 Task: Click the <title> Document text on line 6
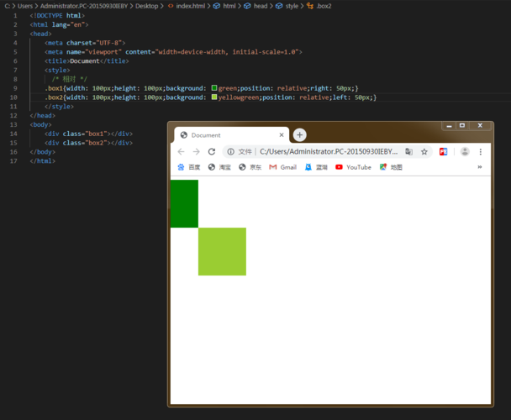point(85,61)
